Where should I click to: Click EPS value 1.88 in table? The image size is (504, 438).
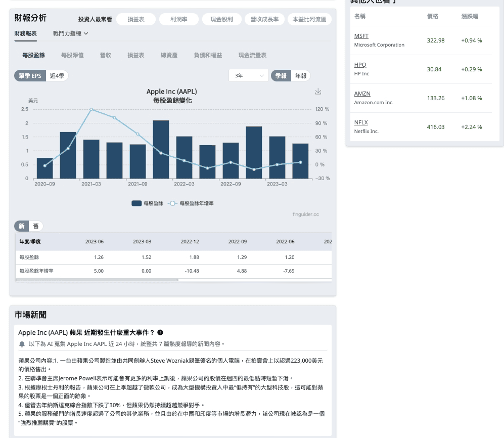[194, 257]
